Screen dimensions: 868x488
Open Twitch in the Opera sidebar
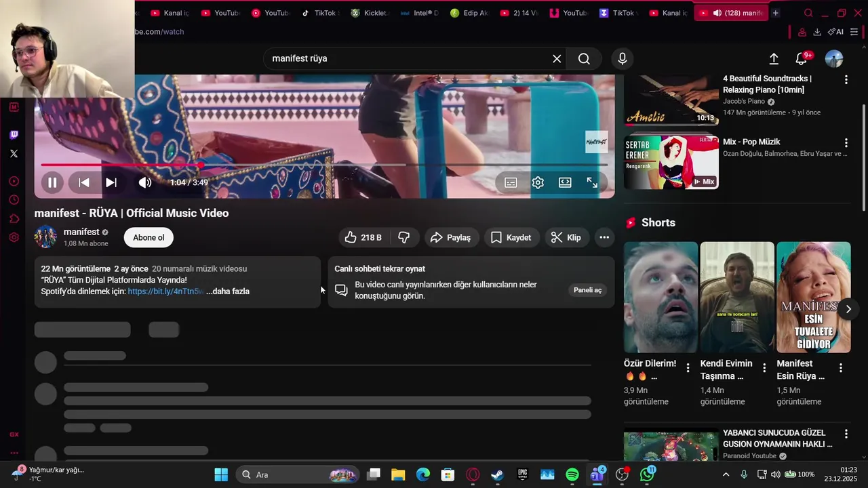click(14, 135)
